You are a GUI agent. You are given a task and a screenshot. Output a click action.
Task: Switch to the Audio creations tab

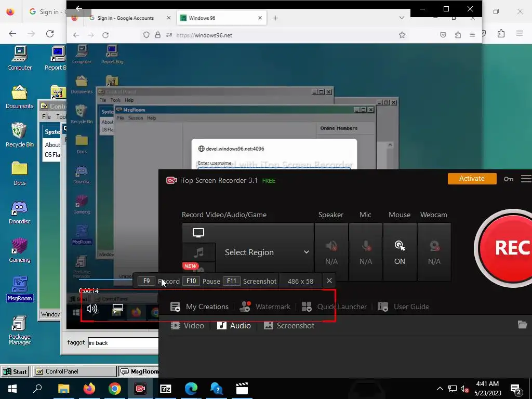coord(234,326)
